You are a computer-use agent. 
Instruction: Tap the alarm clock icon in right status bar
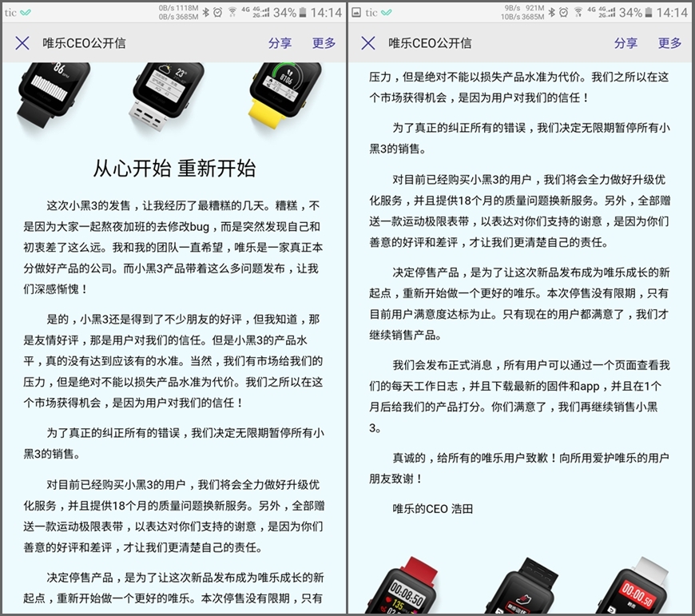pos(563,13)
